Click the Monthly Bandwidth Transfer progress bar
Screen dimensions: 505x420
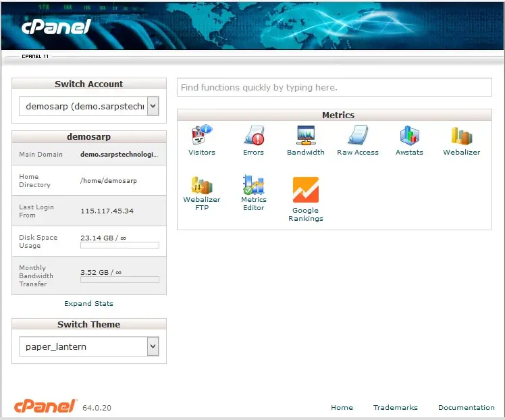point(119,280)
